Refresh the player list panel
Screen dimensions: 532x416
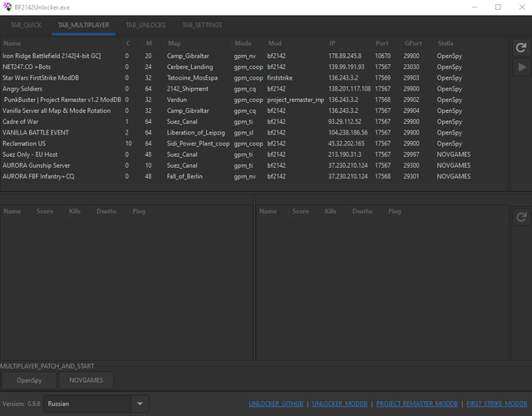point(521,218)
